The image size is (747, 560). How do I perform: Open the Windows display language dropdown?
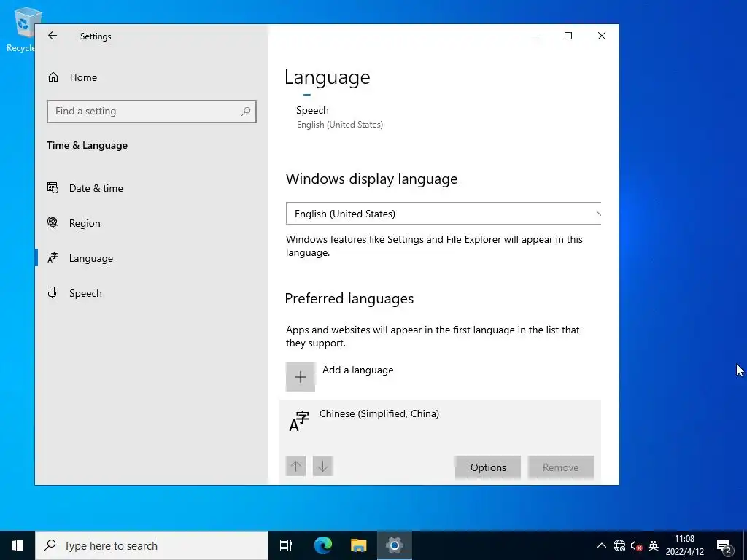443,214
